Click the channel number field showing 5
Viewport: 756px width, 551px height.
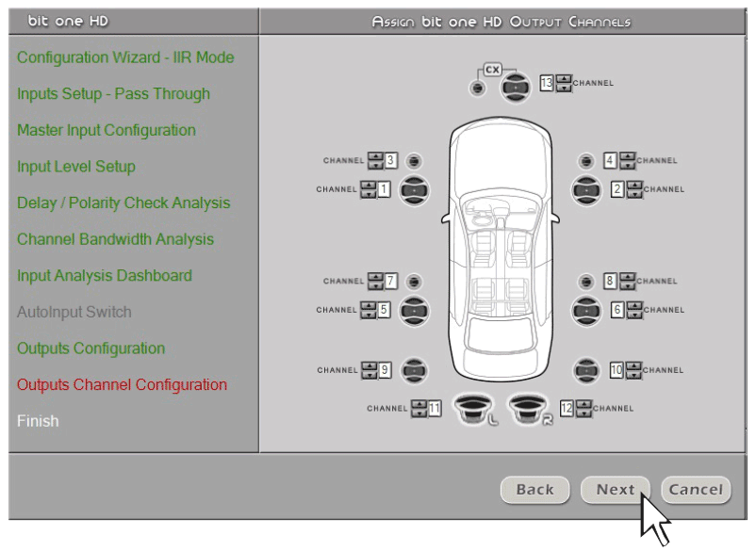(x=384, y=310)
